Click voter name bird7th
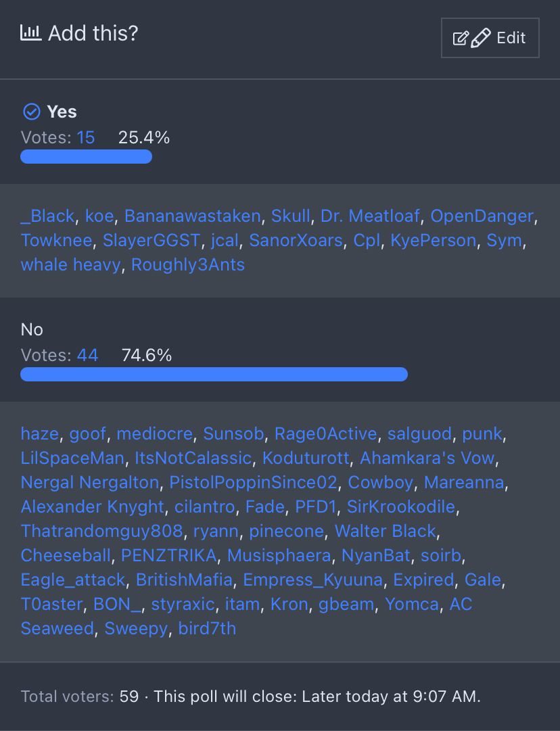The image size is (560, 731). (207, 629)
